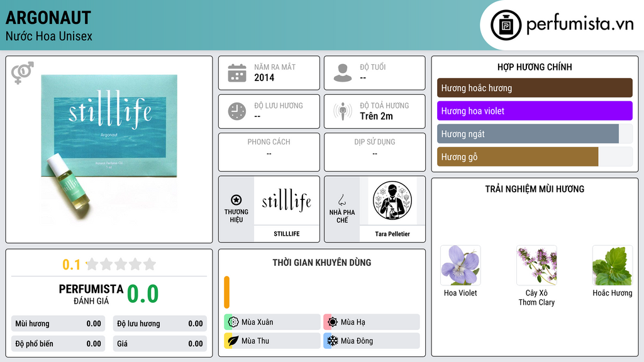Click the orange recommended-time vertical bar
The height and width of the screenshot is (362, 644).
(226, 292)
